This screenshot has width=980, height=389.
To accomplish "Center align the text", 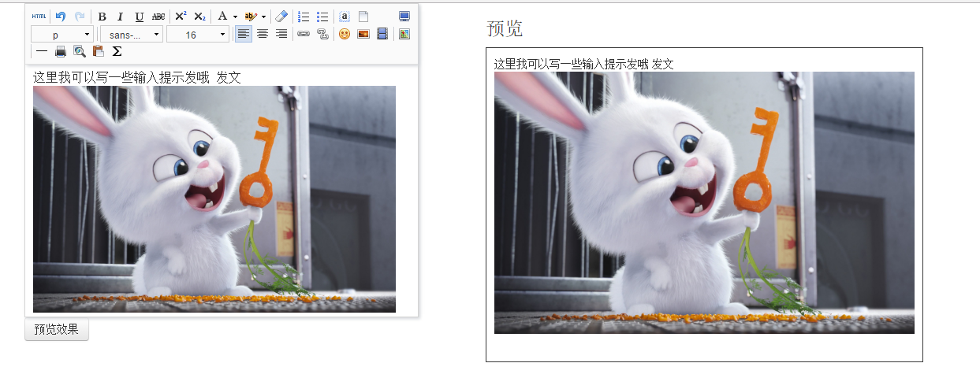I will [x=263, y=34].
